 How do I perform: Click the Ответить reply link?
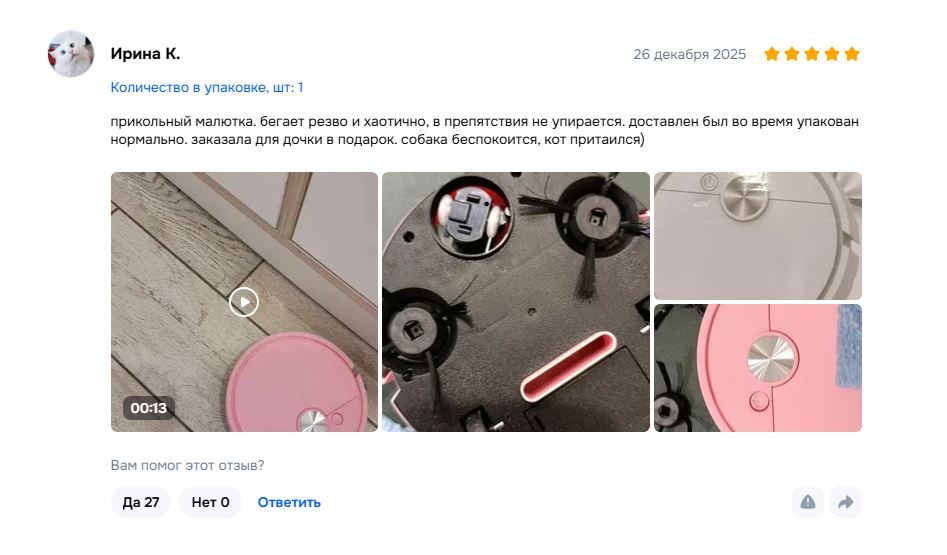point(289,502)
